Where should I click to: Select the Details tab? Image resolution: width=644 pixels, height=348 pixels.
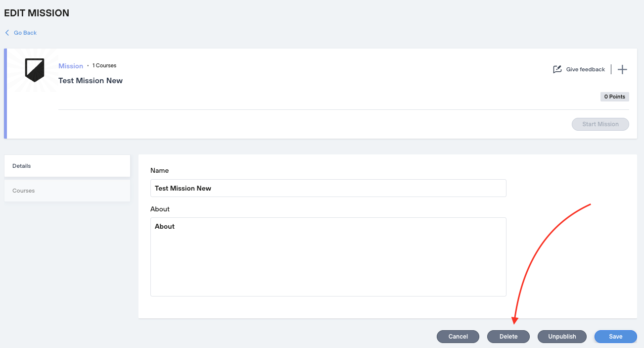click(x=67, y=166)
